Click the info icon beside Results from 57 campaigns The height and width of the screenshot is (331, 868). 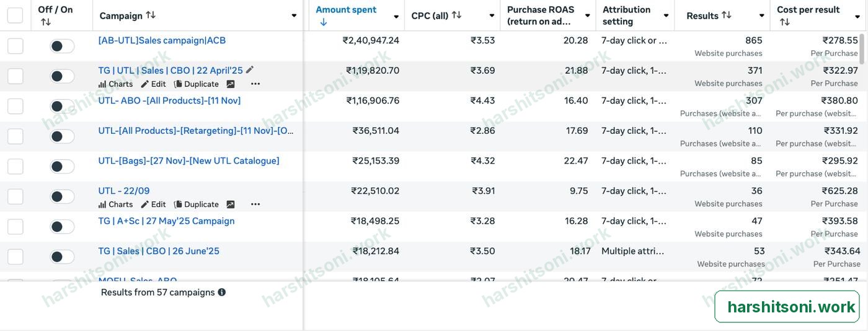pos(222,292)
